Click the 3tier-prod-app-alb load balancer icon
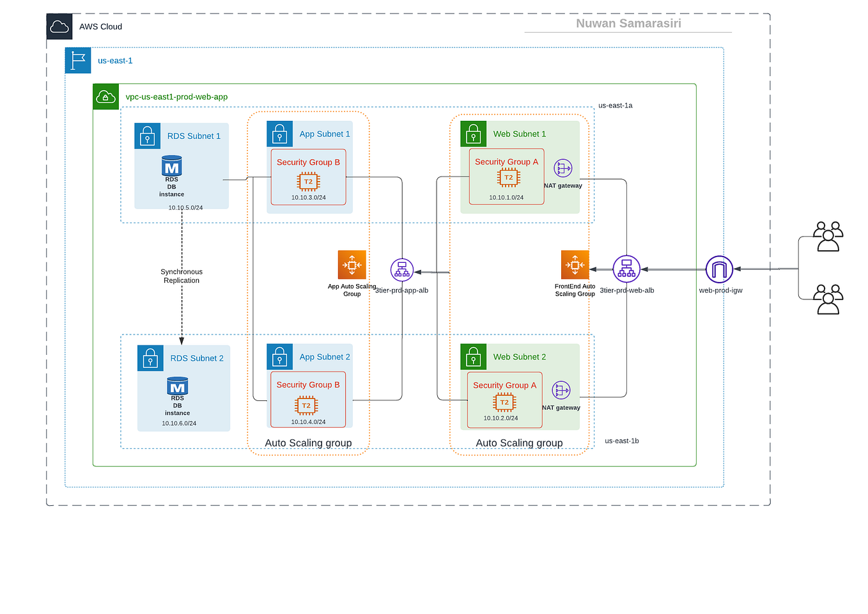The width and height of the screenshot is (868, 614). coord(401,269)
